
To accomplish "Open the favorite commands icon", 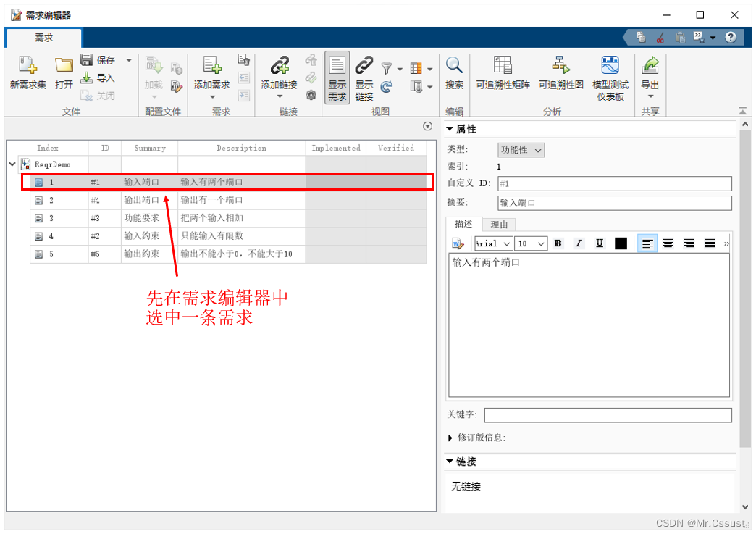I will tap(699, 37).
